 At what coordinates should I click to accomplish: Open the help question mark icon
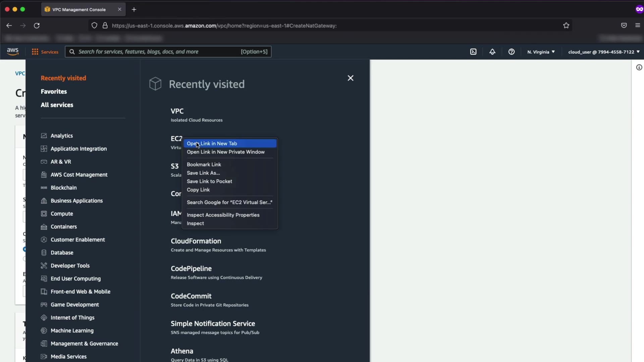[511, 52]
